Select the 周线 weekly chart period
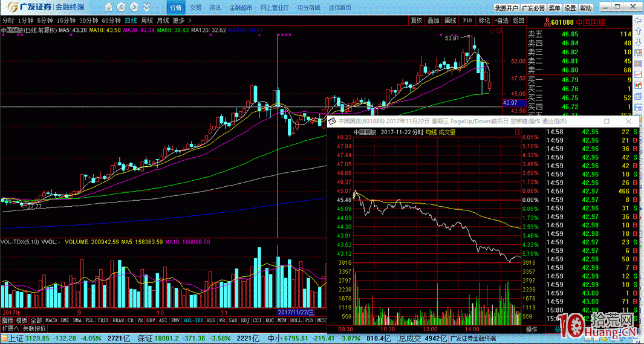The width and height of the screenshot is (644, 344). (147, 21)
